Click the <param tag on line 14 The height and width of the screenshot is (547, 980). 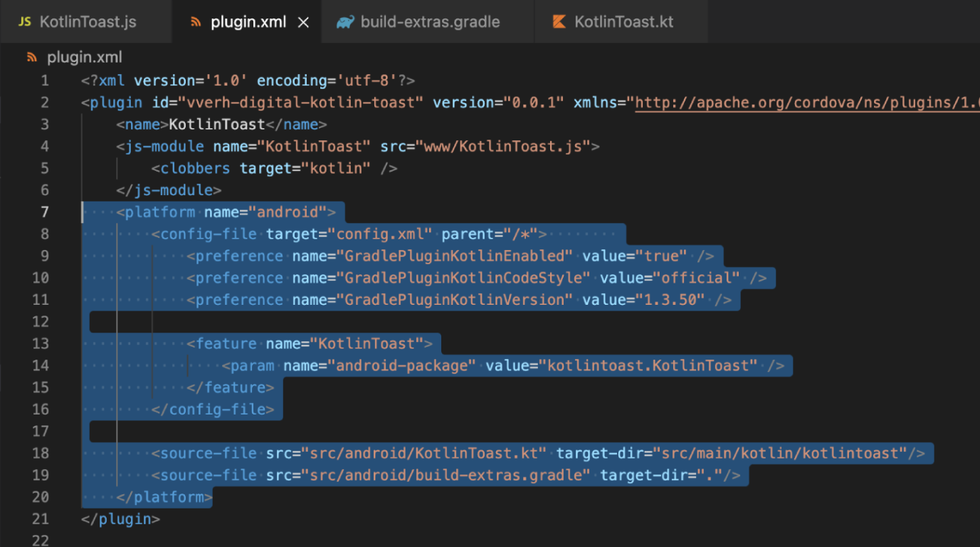click(x=248, y=366)
